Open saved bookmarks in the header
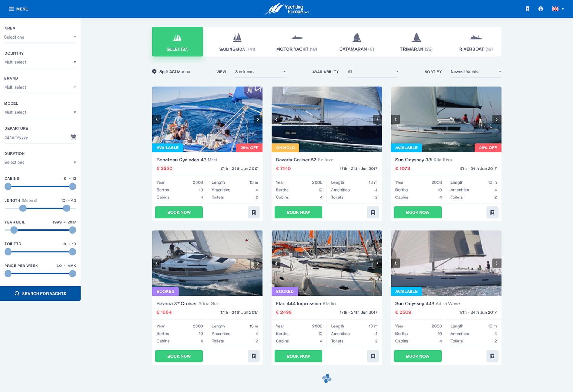 click(x=528, y=9)
